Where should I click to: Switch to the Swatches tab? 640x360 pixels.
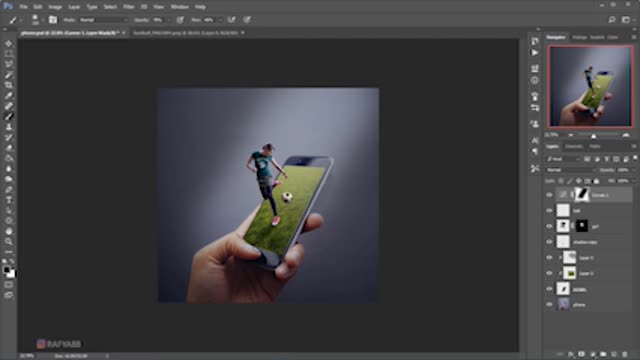point(597,37)
